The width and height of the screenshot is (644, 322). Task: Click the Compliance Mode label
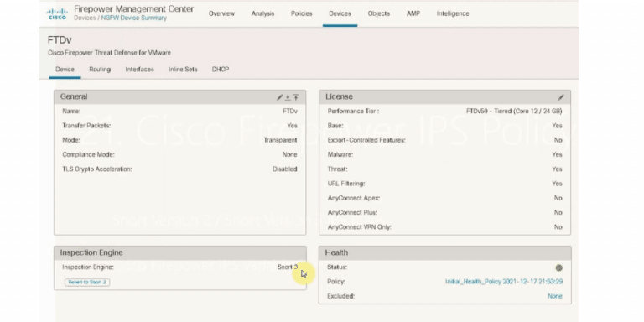[x=88, y=154]
